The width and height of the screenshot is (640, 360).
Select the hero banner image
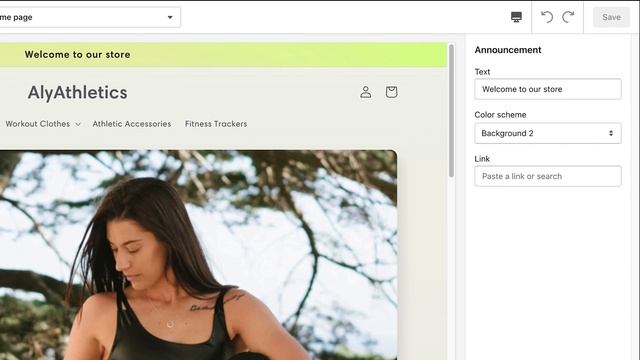click(x=198, y=255)
